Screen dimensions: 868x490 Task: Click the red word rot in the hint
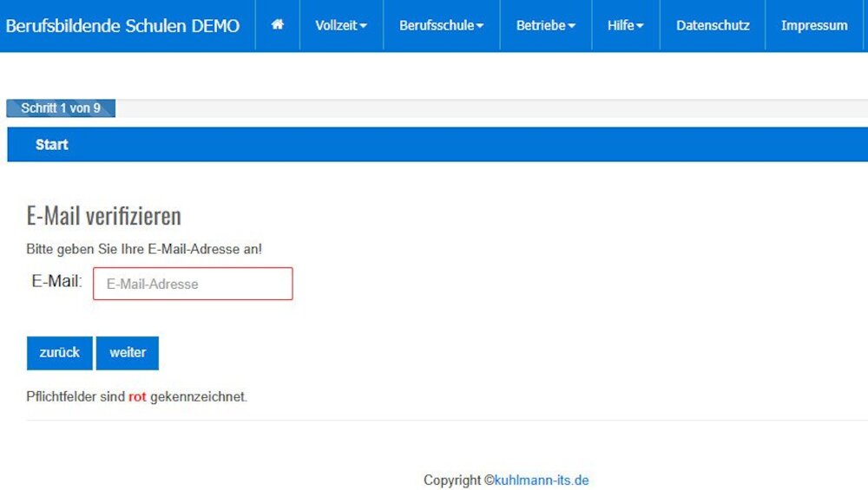[137, 397]
